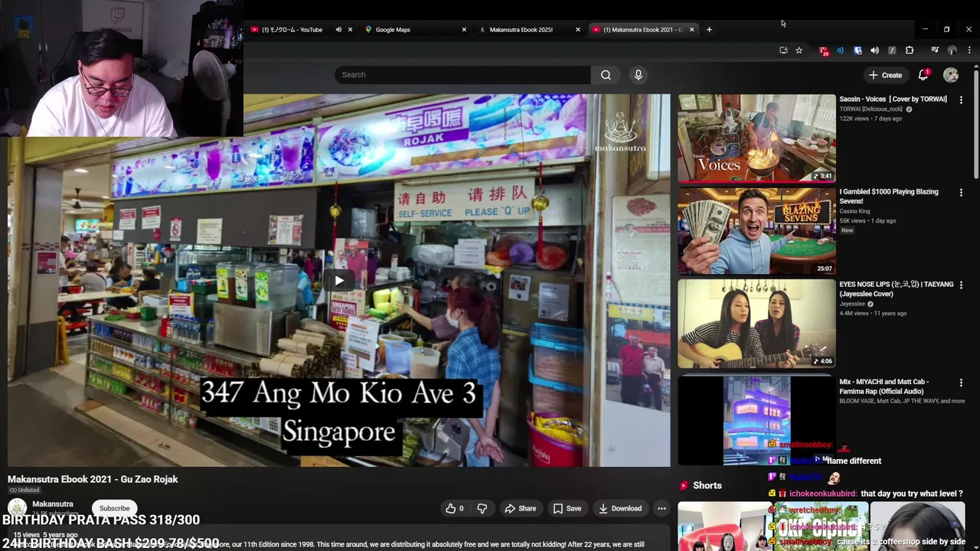Close the Makansutra Ebook 2025 tab
The width and height of the screenshot is (980, 551).
pyautogui.click(x=578, y=30)
